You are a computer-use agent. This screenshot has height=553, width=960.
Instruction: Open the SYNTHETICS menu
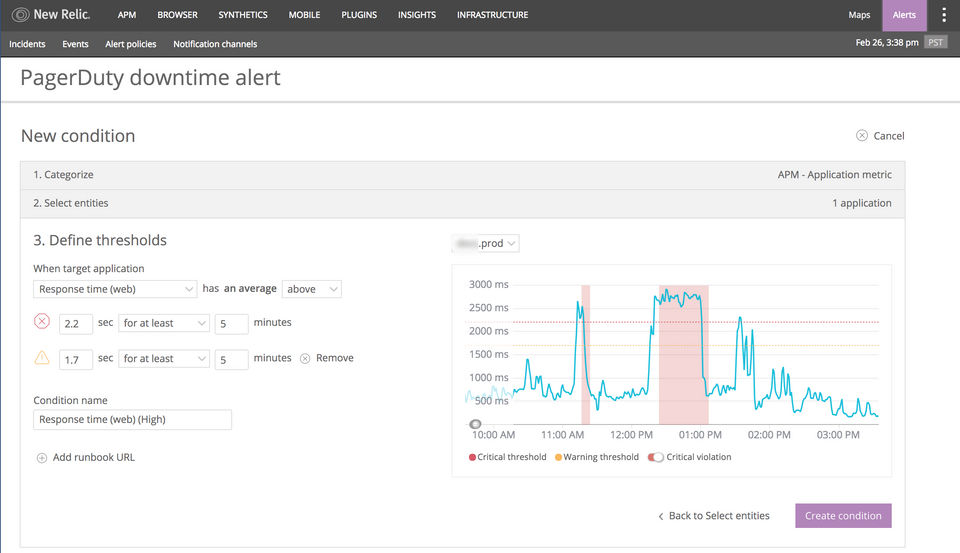(243, 15)
